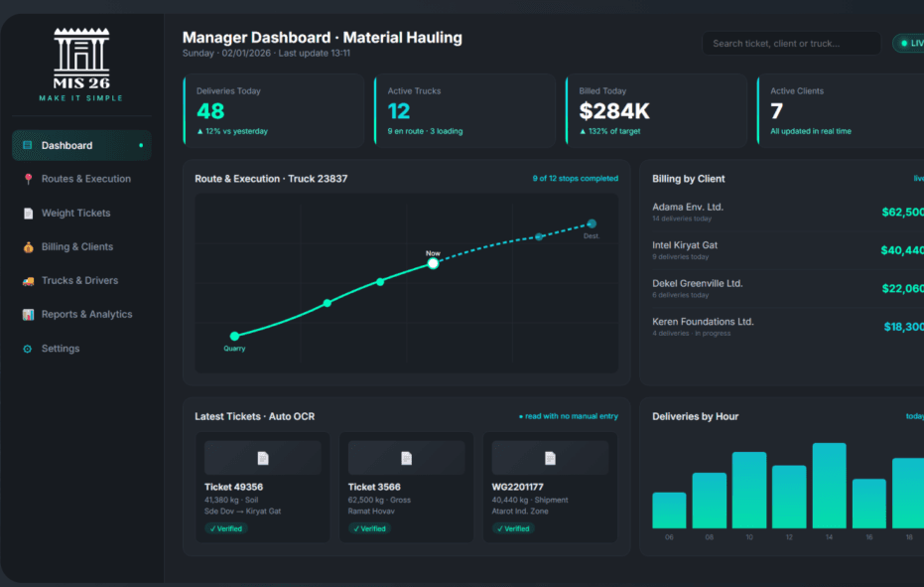Image resolution: width=924 pixels, height=587 pixels.
Task: Select Keren Foundations Ltd. billing row
Action: click(788, 327)
